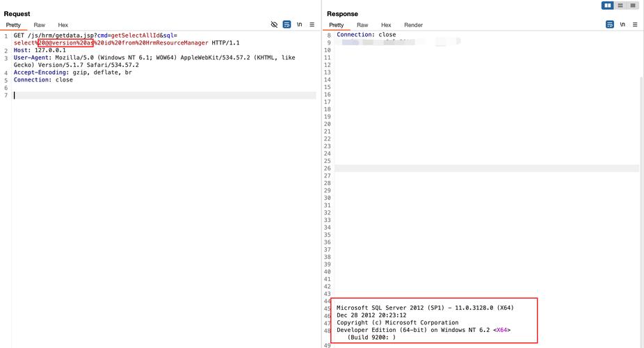Click the HrmResourceManager SQL text in request
This screenshot has width=644, height=348.
click(177, 42)
